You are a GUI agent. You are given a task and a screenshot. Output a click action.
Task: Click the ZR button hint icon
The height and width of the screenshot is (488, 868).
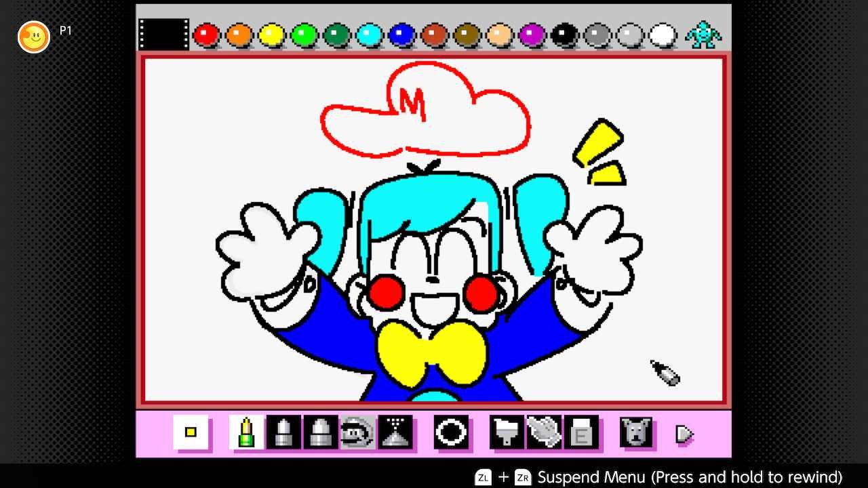click(x=523, y=477)
